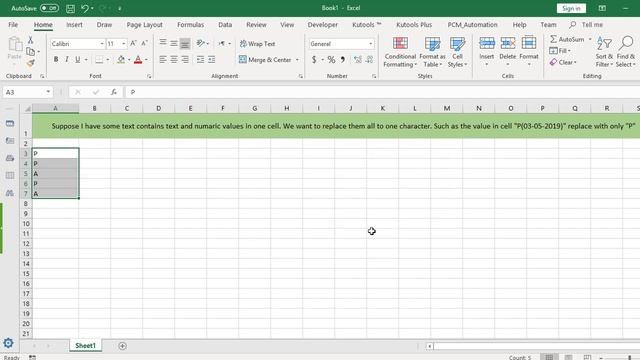Select Top Align icon
This screenshot has height=360, width=640.
coord(163,43)
